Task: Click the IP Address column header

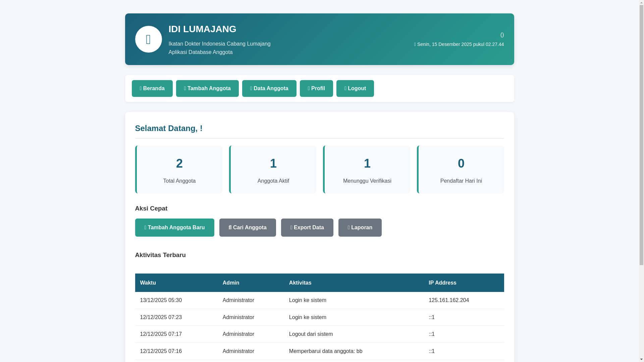Action: tap(464, 283)
